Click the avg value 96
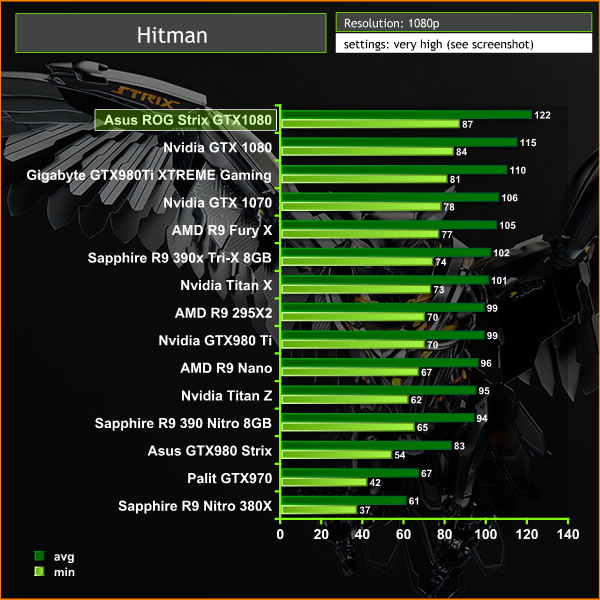This screenshot has width=600, height=600. [486, 363]
